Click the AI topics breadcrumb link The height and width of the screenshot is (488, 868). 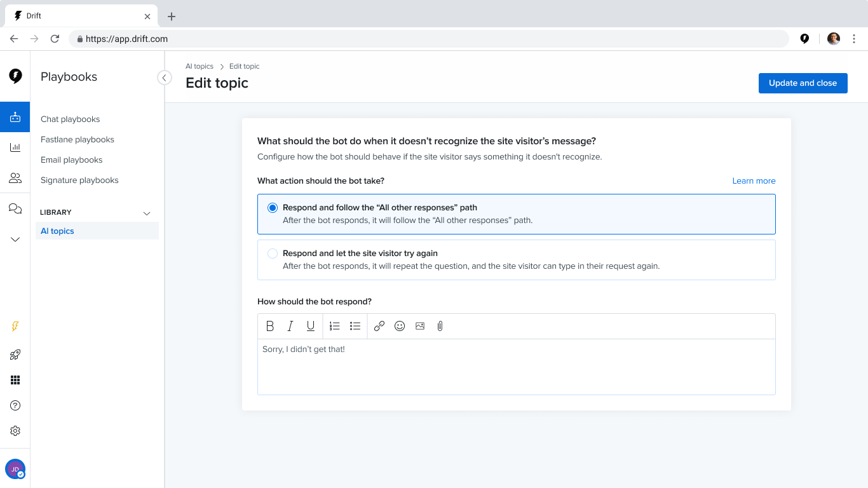pyautogui.click(x=200, y=66)
